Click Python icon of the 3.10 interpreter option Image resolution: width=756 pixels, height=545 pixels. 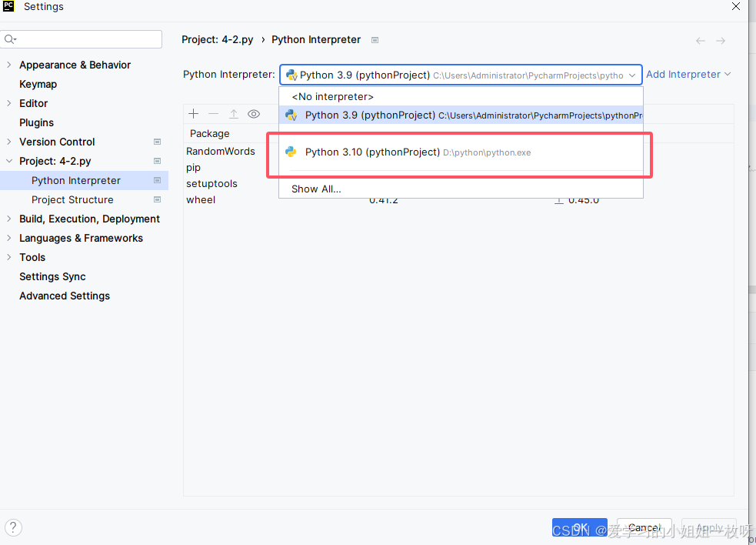(291, 152)
